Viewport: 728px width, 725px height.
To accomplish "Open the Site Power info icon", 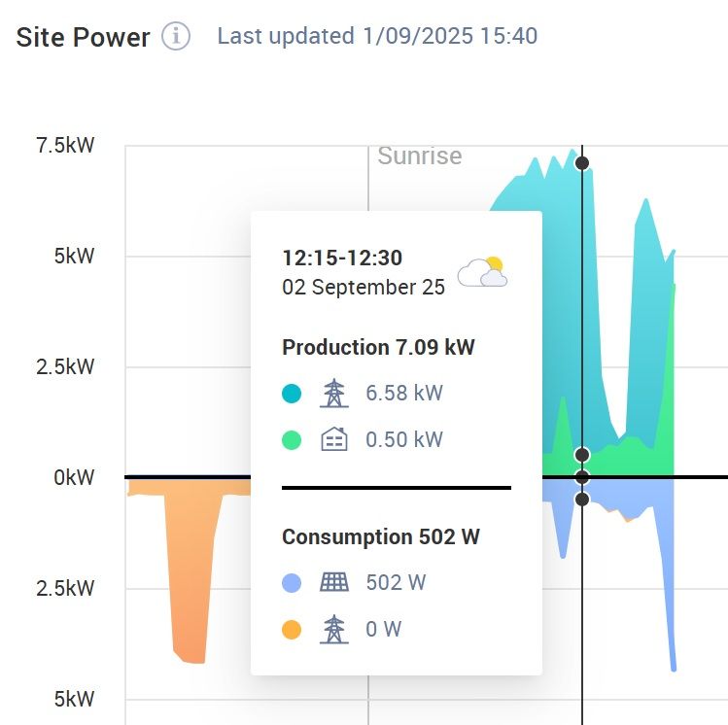I will point(176,36).
